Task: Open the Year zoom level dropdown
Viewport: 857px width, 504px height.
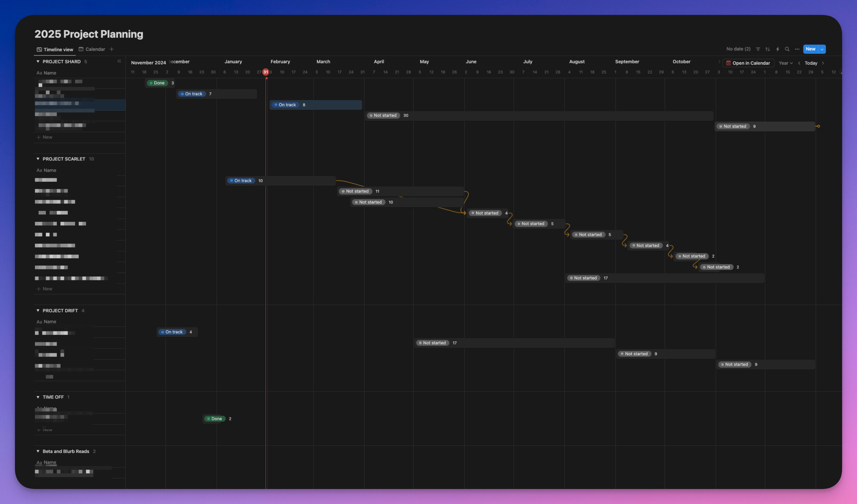Action: pos(785,63)
